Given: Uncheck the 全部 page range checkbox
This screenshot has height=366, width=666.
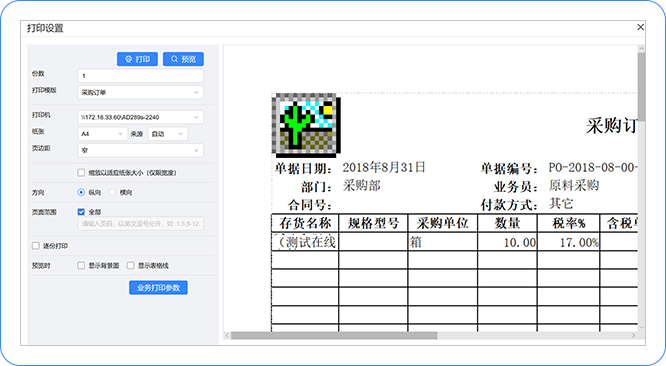Looking at the screenshot, I should [81, 211].
